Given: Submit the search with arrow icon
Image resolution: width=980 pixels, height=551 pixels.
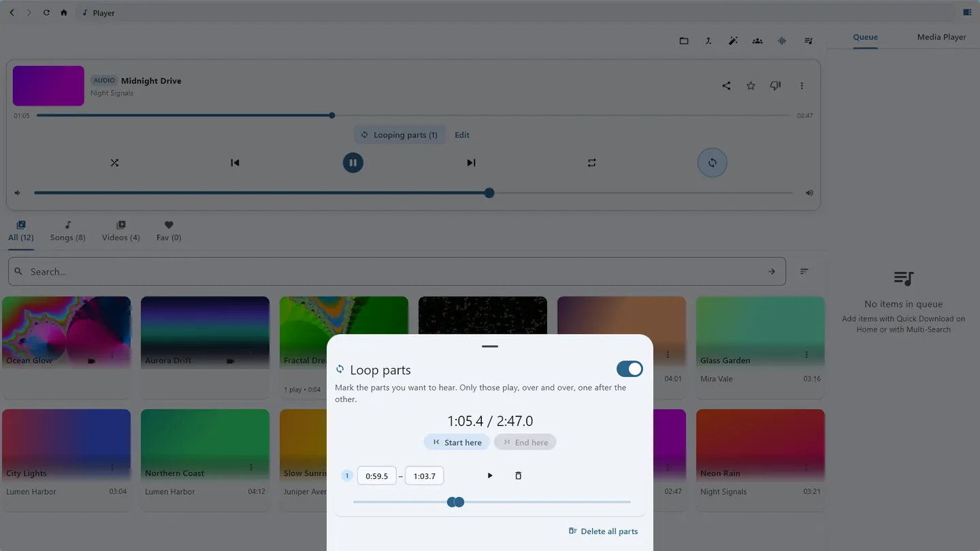Looking at the screenshot, I should coord(772,271).
